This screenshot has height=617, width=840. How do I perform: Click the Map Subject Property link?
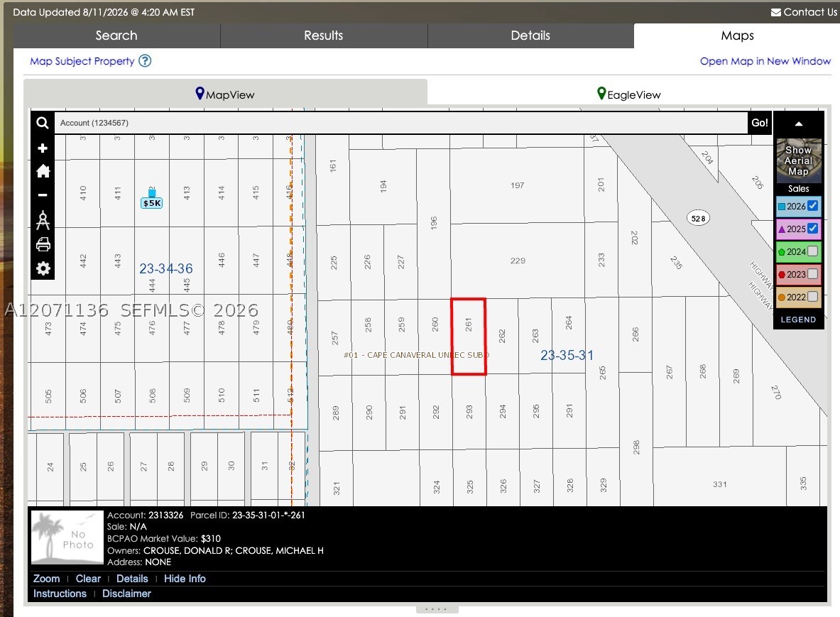pyautogui.click(x=82, y=61)
